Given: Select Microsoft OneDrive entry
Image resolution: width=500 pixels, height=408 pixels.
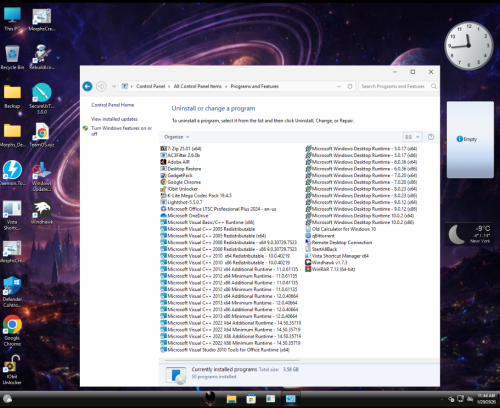Looking at the screenshot, I should coord(184,216).
